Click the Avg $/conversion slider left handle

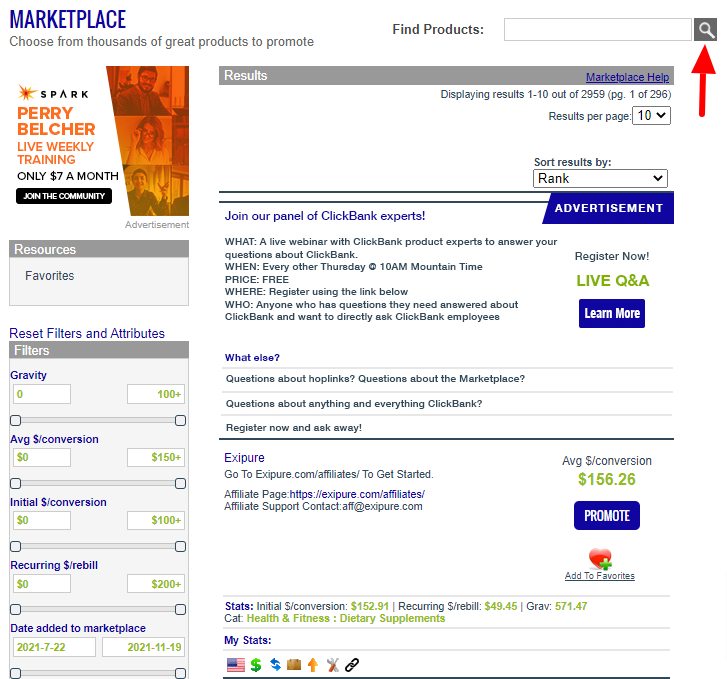point(15,483)
